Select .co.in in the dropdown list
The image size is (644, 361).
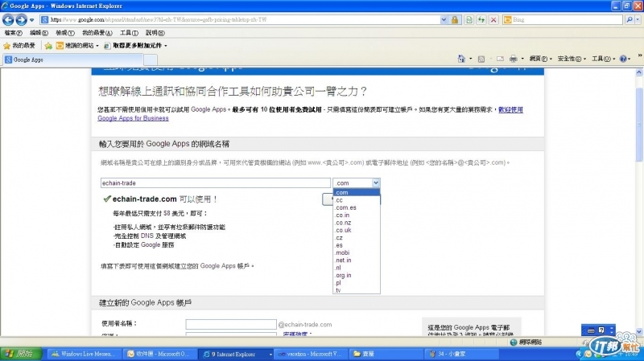(357, 215)
